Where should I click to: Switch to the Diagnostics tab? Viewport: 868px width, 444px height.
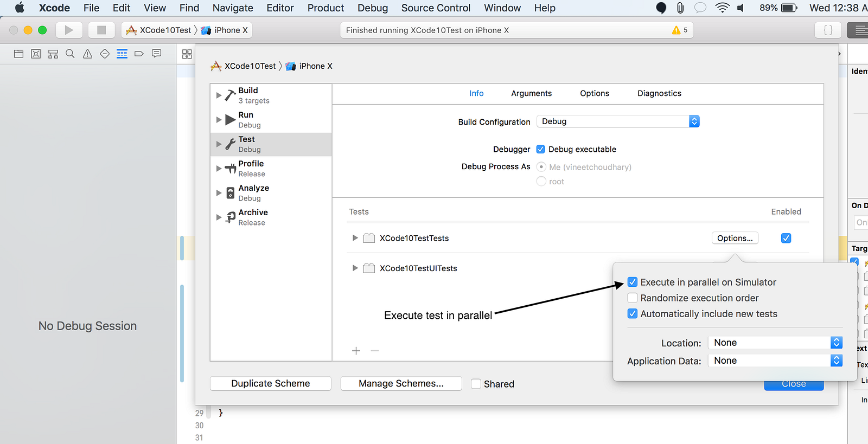659,93
